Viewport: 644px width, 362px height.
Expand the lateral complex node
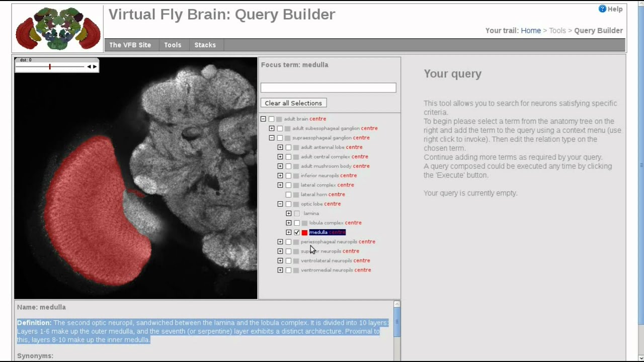280,185
